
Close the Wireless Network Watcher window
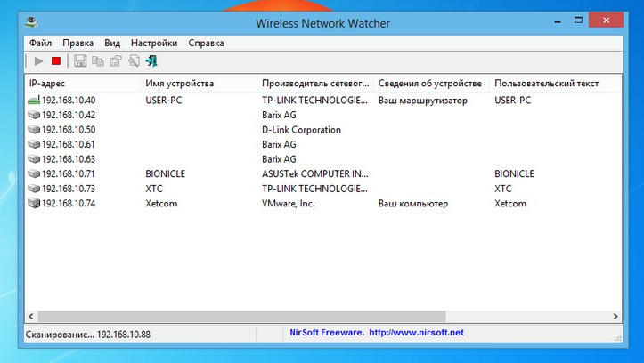point(606,20)
